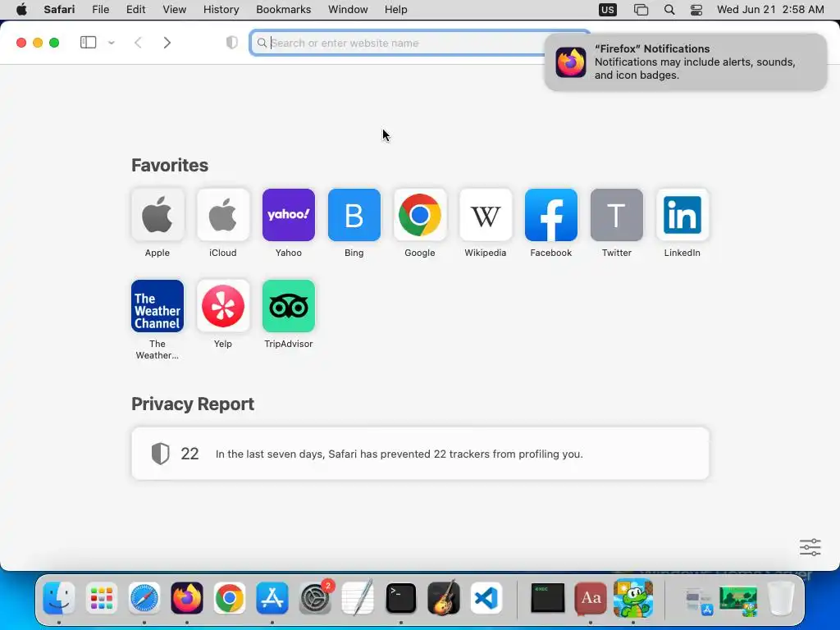Open the iCloud favorite
Screen dimensions: 840x630
(223, 215)
